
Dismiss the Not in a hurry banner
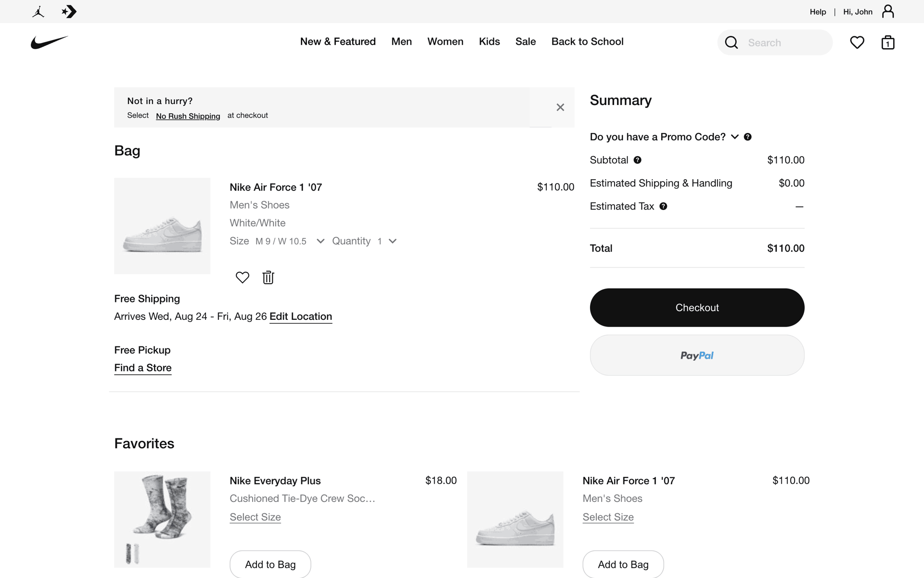(x=560, y=107)
